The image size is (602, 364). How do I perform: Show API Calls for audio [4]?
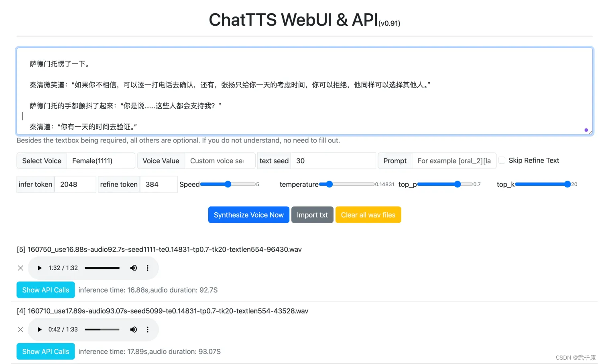46,351
